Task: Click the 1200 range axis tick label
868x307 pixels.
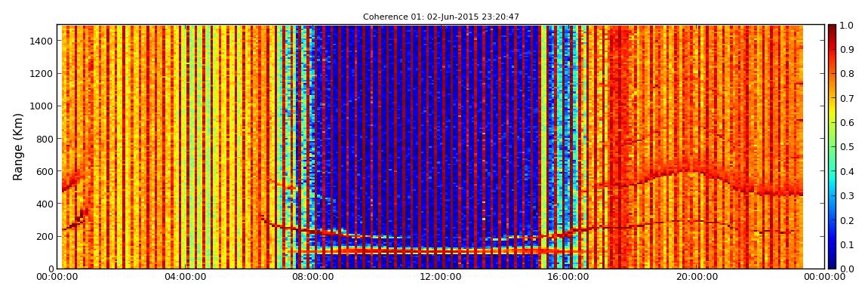Action: pos(42,73)
